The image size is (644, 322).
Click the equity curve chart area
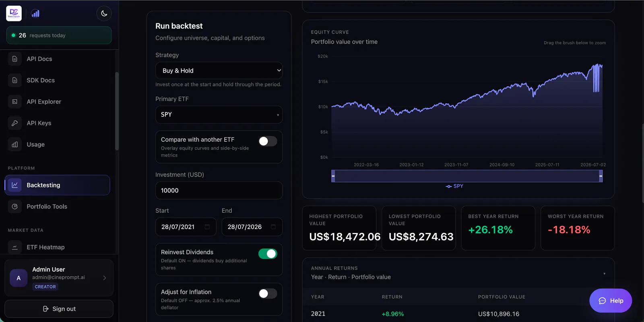467,107
